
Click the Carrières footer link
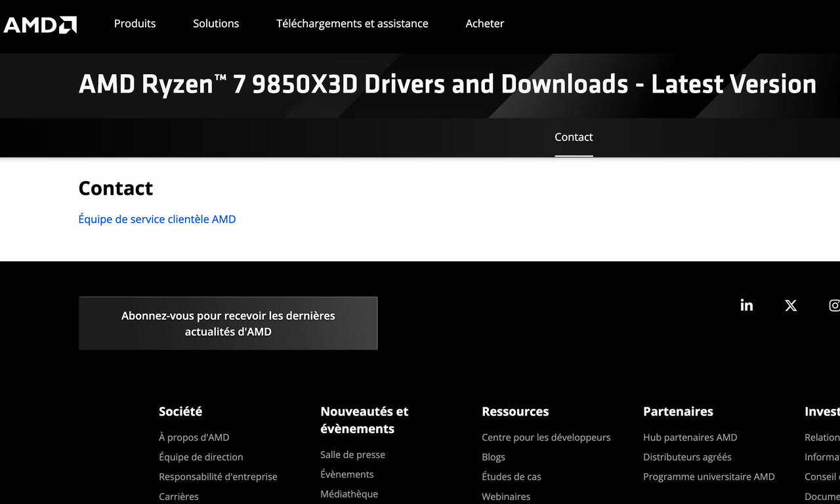click(x=178, y=496)
